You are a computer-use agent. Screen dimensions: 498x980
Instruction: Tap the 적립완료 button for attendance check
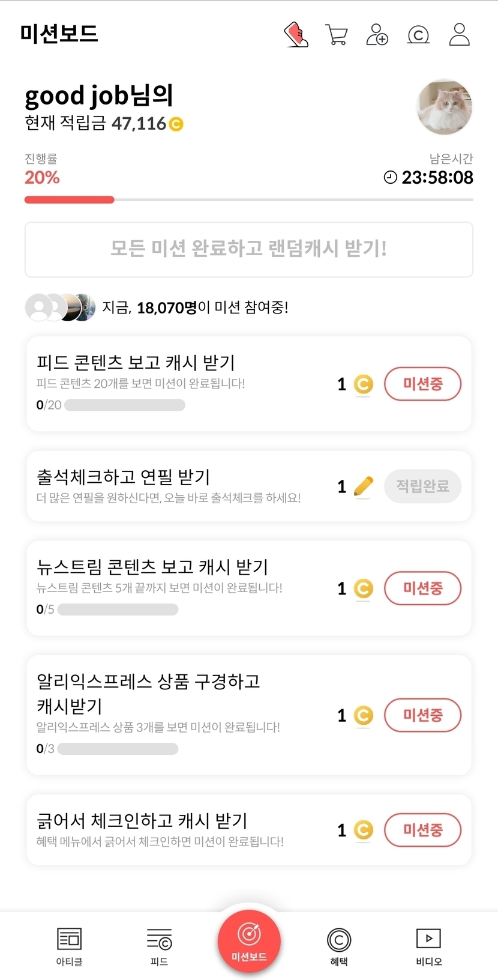(x=422, y=486)
